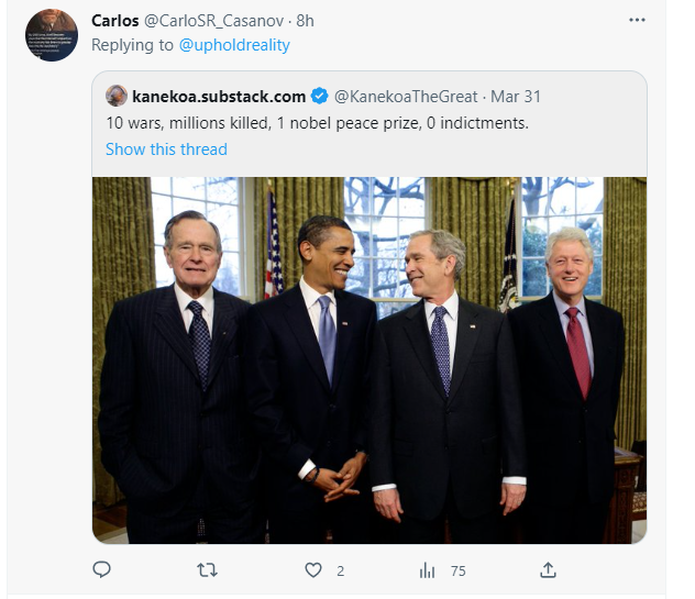This screenshot has width=695, height=599.
Task: Click the 75 views count
Action: click(458, 571)
